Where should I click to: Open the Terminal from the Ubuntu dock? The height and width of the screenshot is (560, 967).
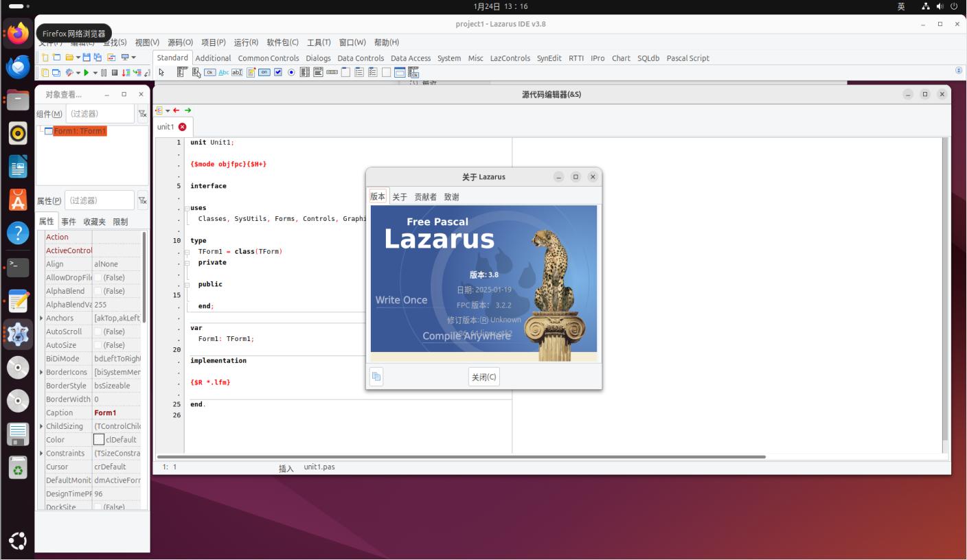point(18,267)
